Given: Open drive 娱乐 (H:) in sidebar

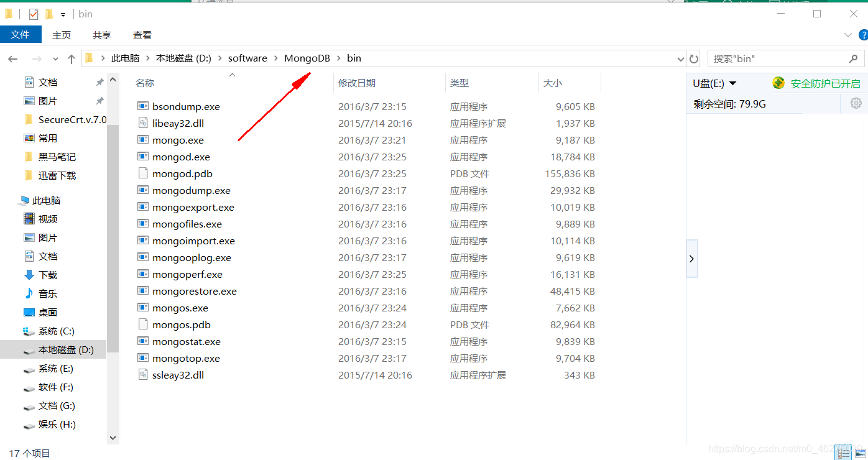Looking at the screenshot, I should [57, 424].
